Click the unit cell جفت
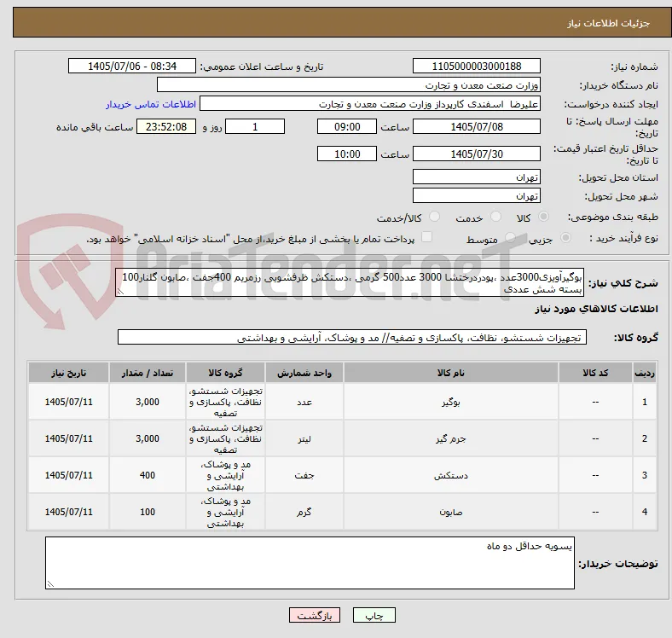672x638 pixels. 304,475
